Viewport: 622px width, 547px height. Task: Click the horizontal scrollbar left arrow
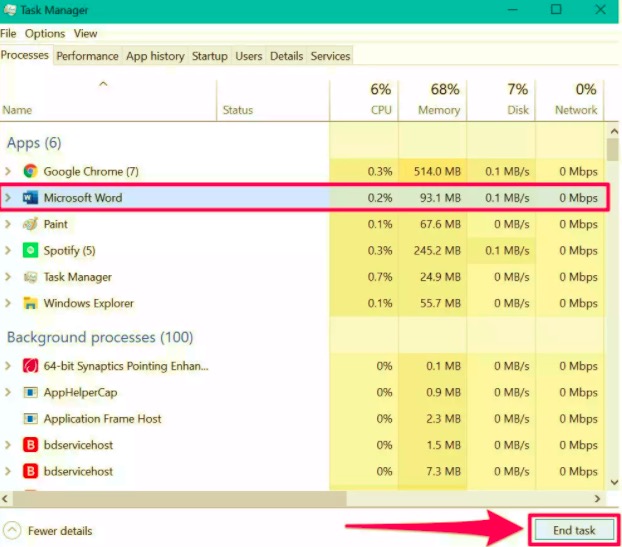[6, 499]
